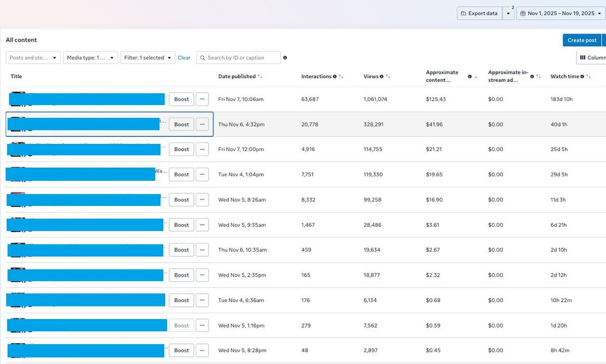Expand the Media type filter dropdown
Screen dimensions: 606x364
90,58
